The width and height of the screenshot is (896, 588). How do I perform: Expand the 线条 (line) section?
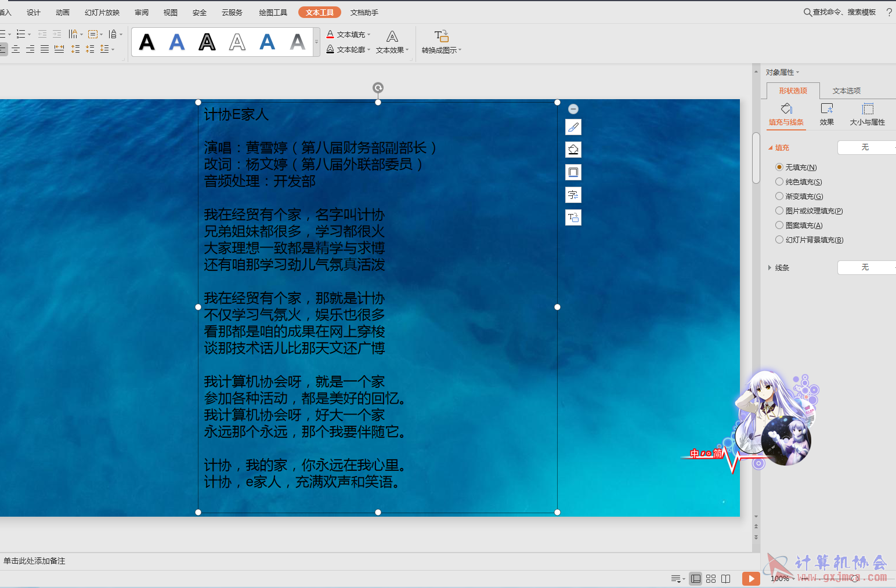[x=769, y=267]
